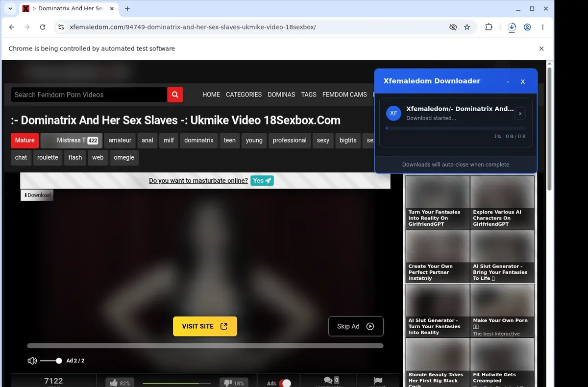588x387 pixels.
Task: Select the Mistress T tag with 422 count
Action: [x=72, y=140]
